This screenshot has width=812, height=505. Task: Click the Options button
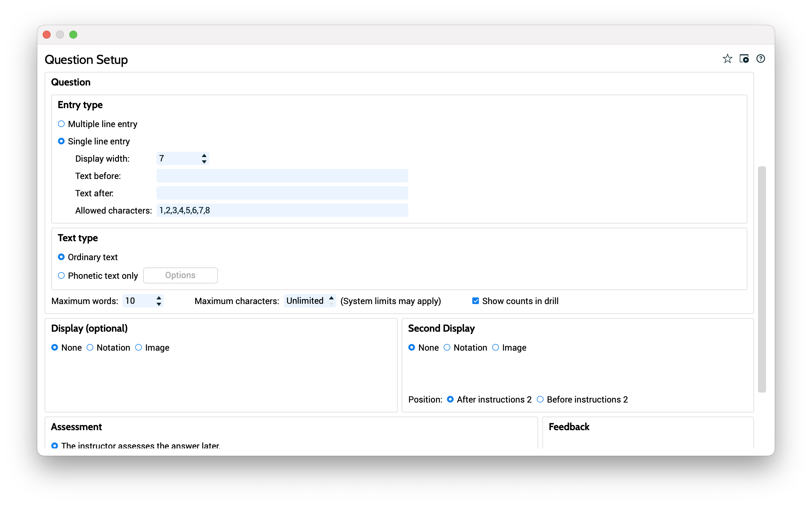click(180, 275)
